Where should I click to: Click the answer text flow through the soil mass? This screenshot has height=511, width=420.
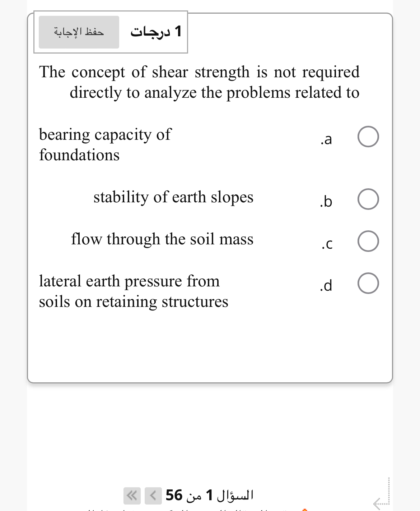pyautogui.click(x=163, y=239)
